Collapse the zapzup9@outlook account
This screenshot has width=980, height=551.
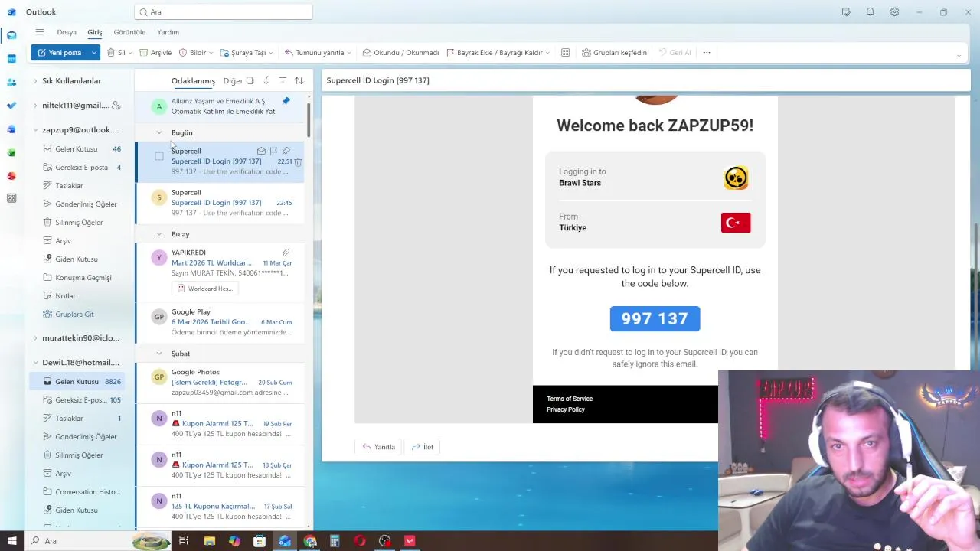coord(35,130)
